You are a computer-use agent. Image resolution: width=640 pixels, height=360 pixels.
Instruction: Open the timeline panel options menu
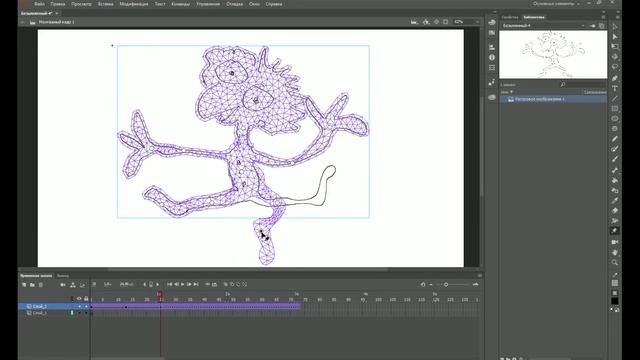coord(480,276)
